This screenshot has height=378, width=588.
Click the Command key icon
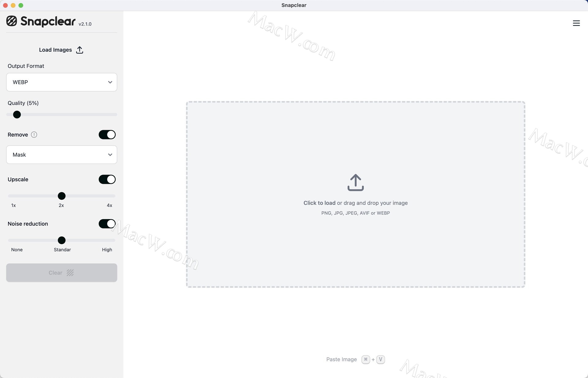click(x=365, y=359)
